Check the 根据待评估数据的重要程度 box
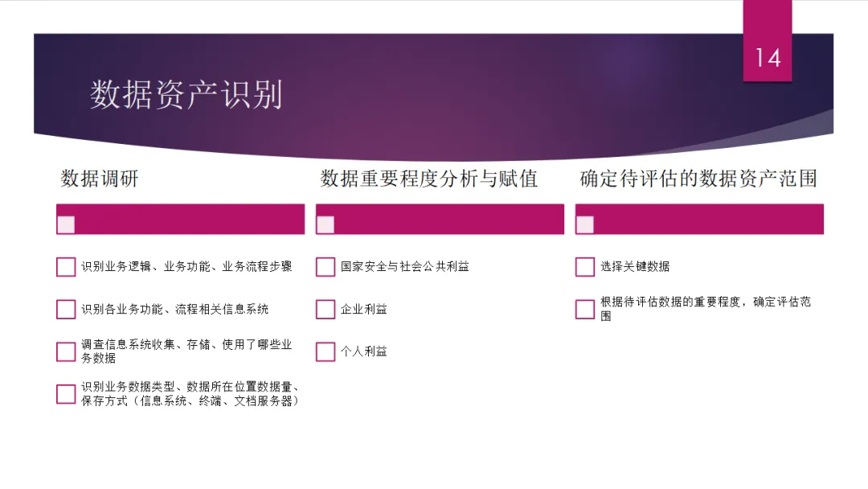The width and height of the screenshot is (868, 489). pos(585,310)
